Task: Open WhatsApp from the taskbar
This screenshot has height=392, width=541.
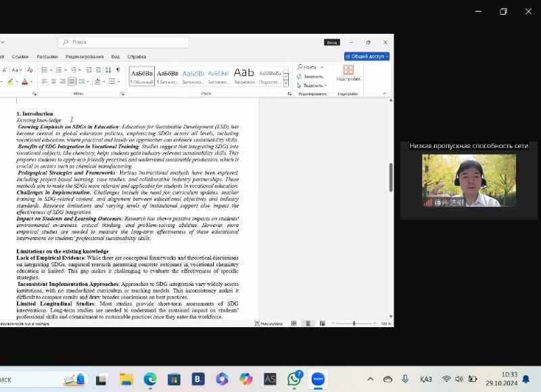Action: point(294,379)
